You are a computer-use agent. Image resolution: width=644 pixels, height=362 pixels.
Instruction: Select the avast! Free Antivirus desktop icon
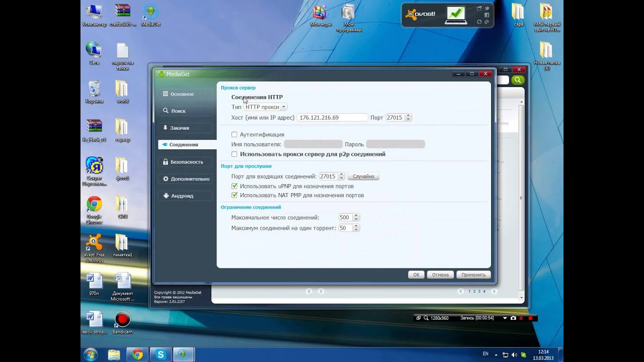point(94,248)
